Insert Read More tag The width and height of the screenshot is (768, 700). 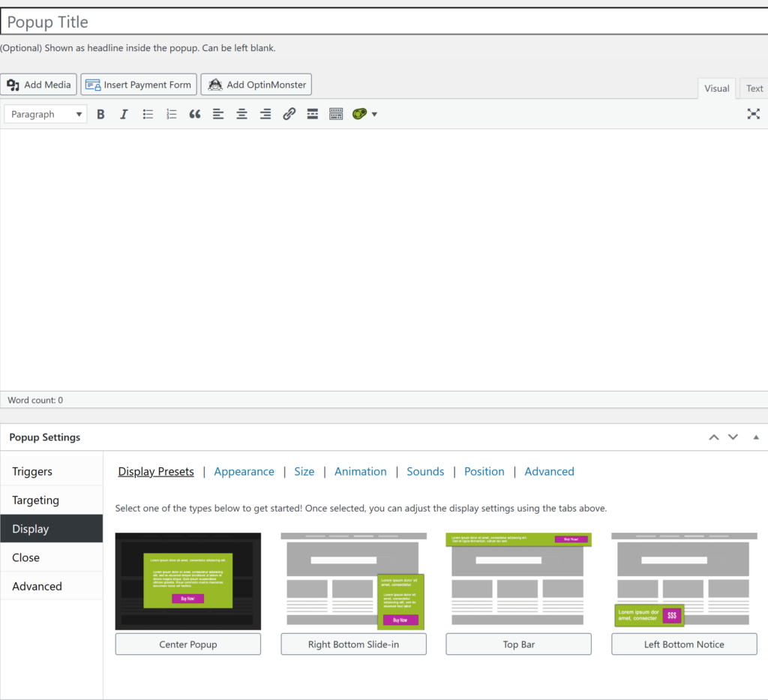pyautogui.click(x=312, y=114)
